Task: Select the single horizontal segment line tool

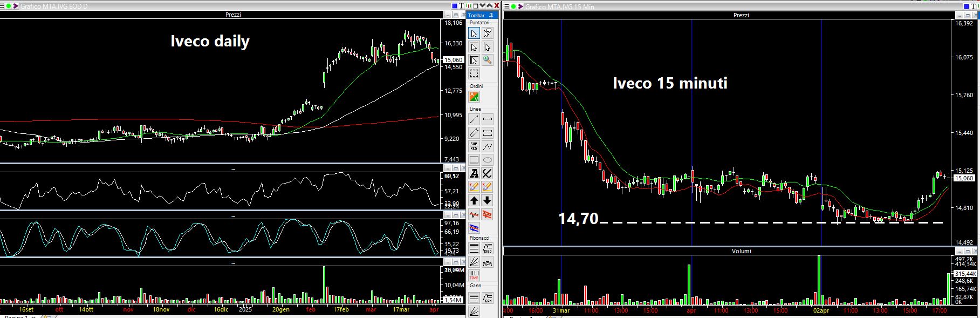Action: coord(487,119)
